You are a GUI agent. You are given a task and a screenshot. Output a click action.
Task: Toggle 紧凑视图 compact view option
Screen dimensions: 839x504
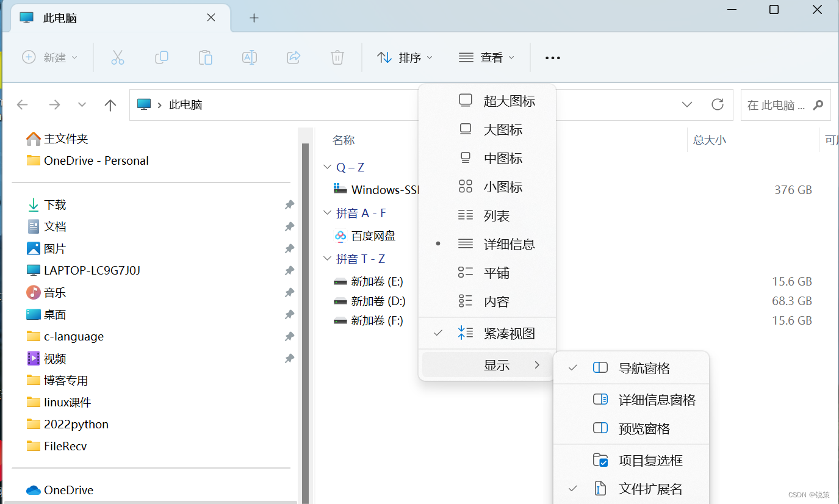coord(487,334)
